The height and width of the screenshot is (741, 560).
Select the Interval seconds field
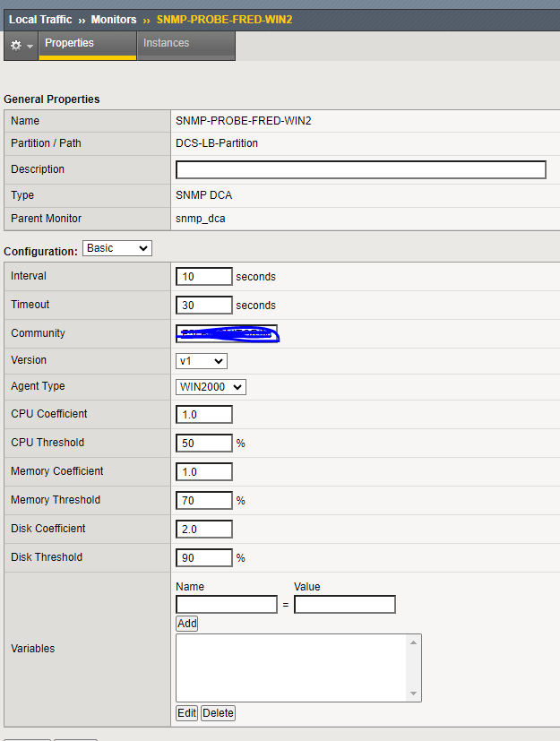point(203,276)
